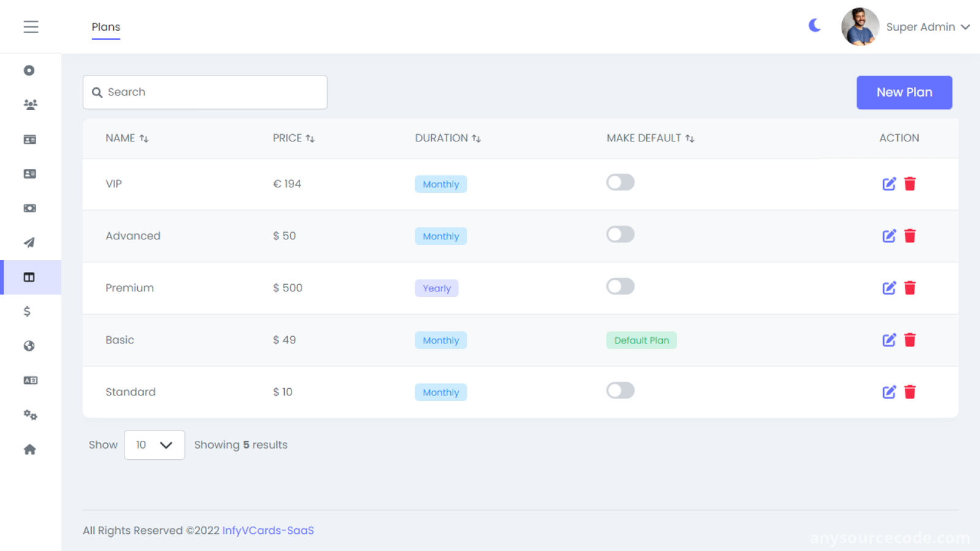Delete the Advanced plan
Screen dimensions: 980x551
click(x=910, y=236)
